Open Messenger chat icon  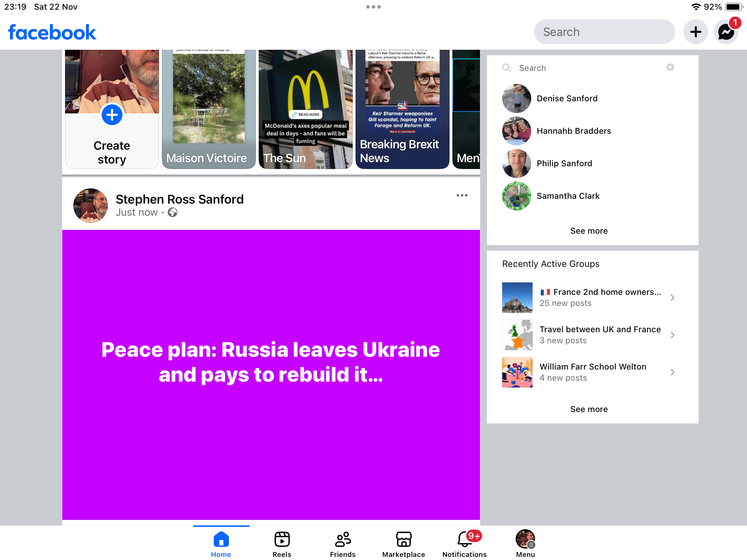726,32
